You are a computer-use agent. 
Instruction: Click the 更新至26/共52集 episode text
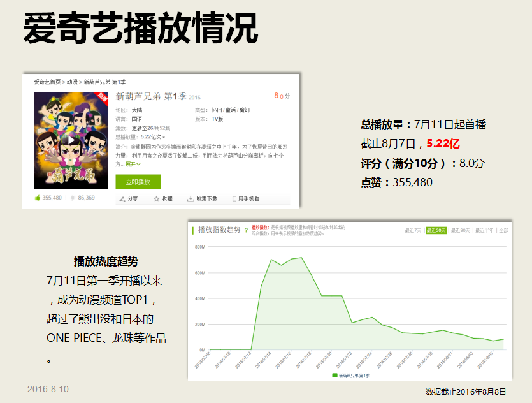click(151, 128)
